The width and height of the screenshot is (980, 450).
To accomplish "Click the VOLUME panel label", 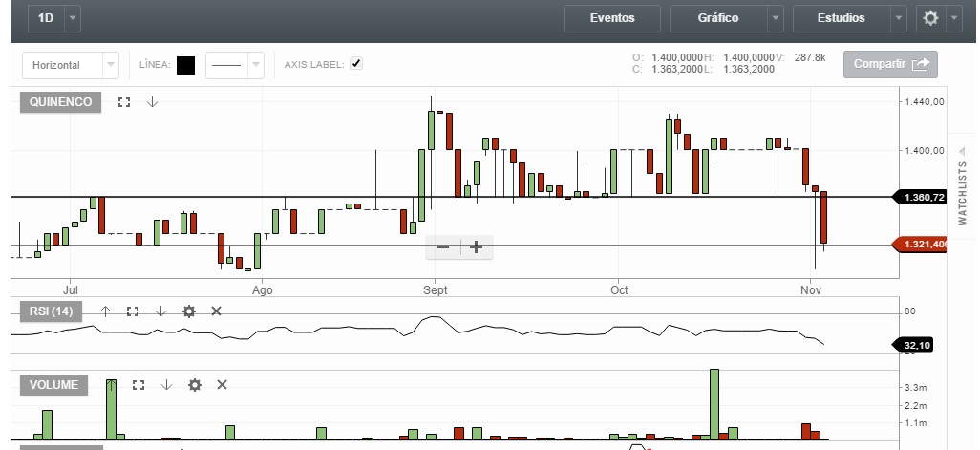I will pyautogui.click(x=53, y=385).
